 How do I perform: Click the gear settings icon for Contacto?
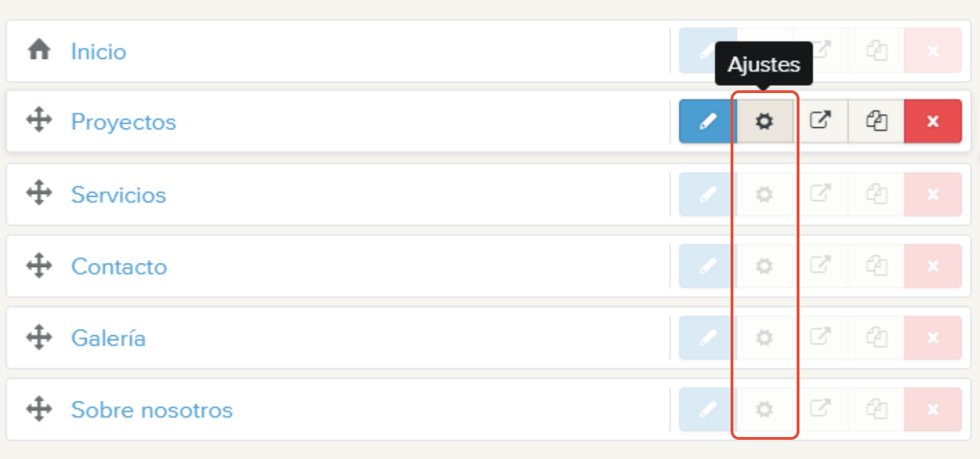[x=764, y=266]
